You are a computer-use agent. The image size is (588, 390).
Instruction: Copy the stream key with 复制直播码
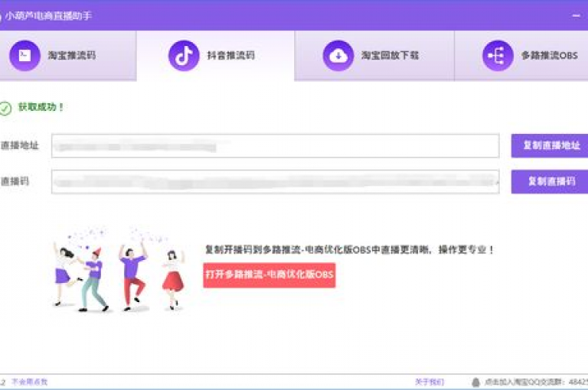pos(550,181)
